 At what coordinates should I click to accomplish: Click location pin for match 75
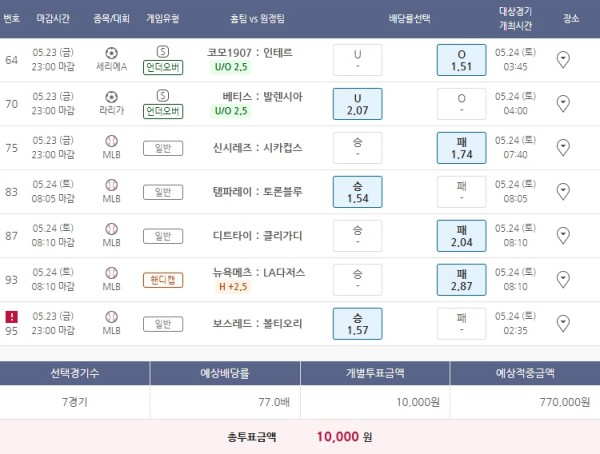coord(563,147)
